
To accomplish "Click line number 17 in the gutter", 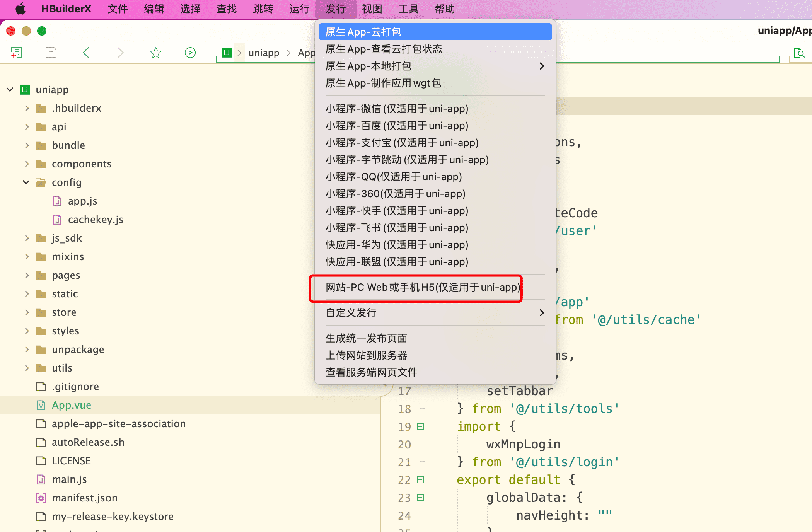I will coord(404,391).
